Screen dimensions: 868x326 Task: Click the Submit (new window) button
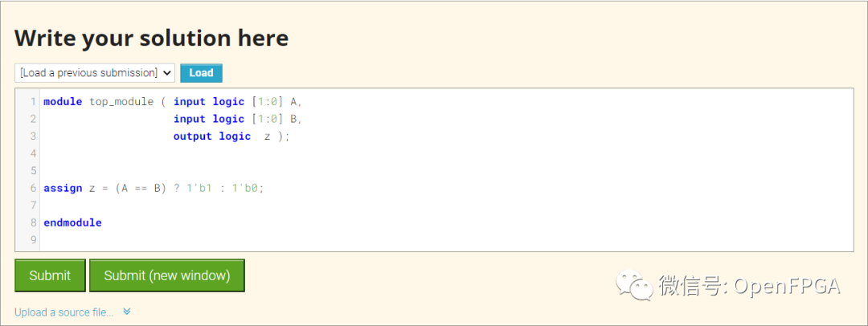coord(167,275)
